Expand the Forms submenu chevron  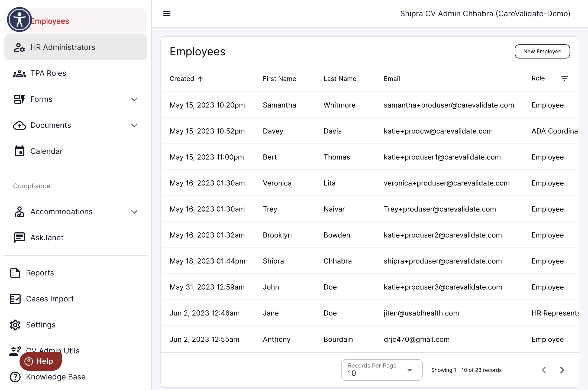[134, 99]
